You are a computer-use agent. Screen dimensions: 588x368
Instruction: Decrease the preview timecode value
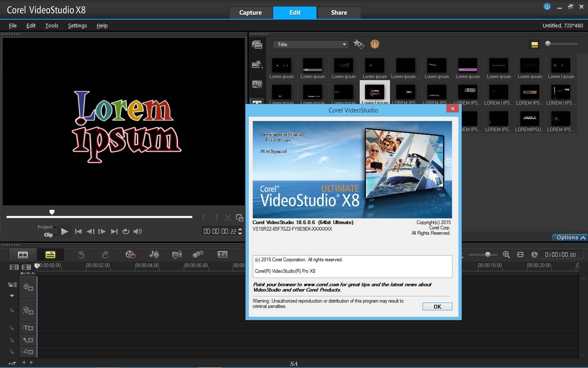240,234
